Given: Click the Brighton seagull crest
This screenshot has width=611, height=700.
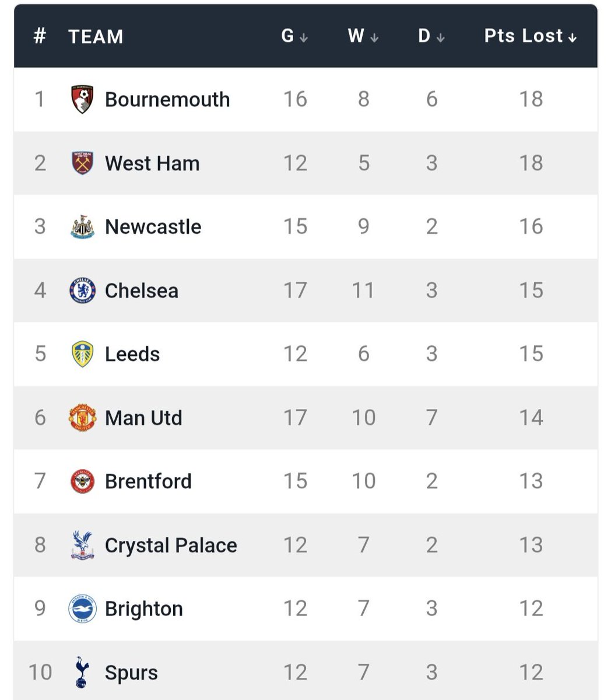Looking at the screenshot, I should [x=82, y=609].
